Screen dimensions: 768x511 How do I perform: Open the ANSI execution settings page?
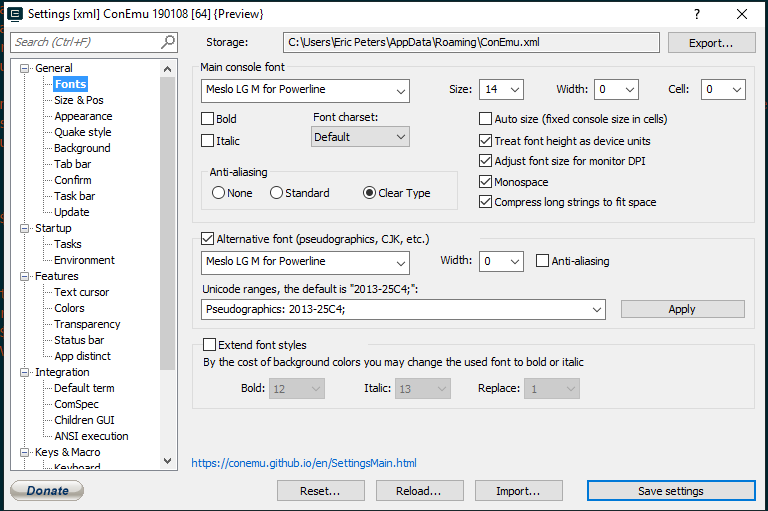(x=91, y=436)
